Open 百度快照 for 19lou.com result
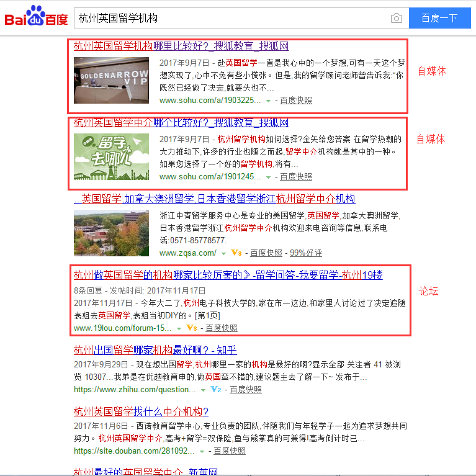This screenshot has height=476, width=476. coord(222,328)
